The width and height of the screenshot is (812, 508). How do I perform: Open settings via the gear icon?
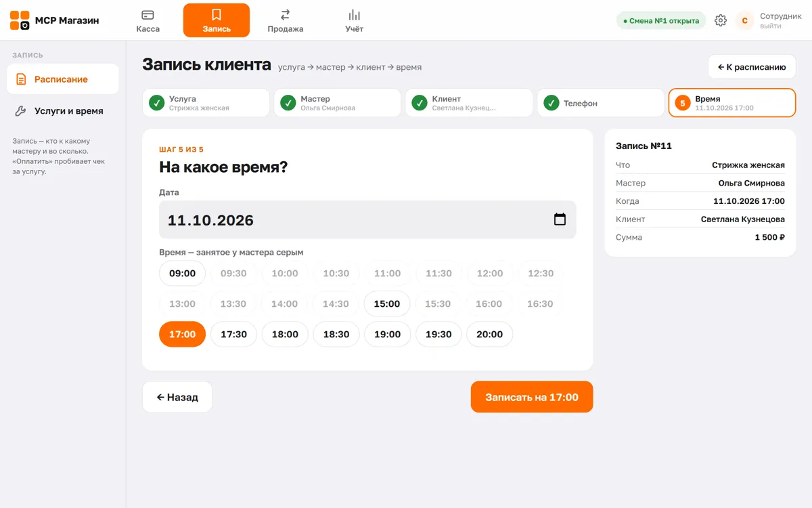point(721,20)
